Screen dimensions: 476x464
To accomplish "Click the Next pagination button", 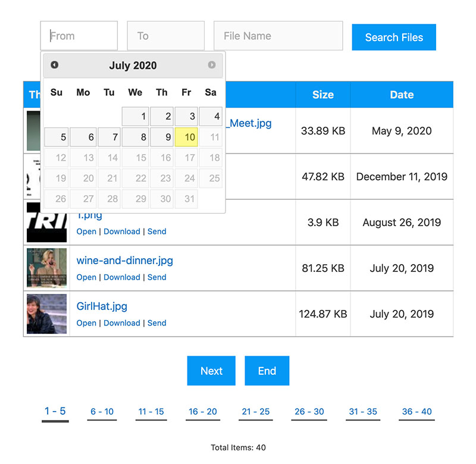I will pyautogui.click(x=211, y=371).
